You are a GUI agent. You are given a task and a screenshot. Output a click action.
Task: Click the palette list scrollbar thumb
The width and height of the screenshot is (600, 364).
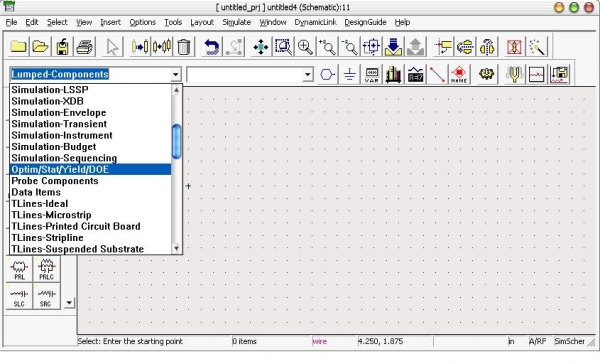pyautogui.click(x=176, y=141)
